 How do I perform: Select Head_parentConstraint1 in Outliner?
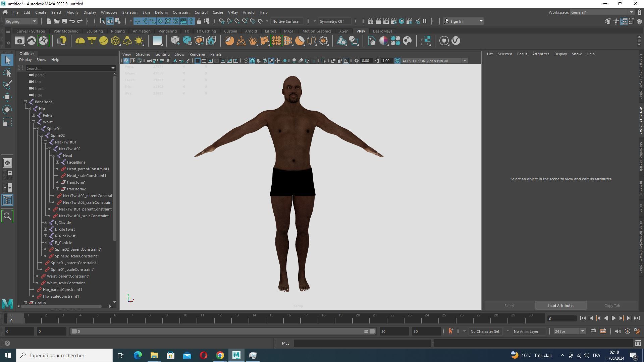tap(88, 169)
